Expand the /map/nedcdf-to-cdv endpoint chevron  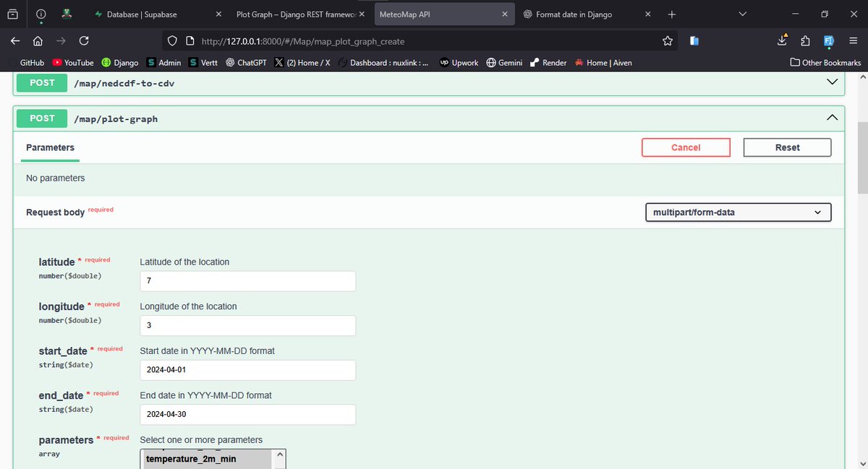click(x=832, y=82)
